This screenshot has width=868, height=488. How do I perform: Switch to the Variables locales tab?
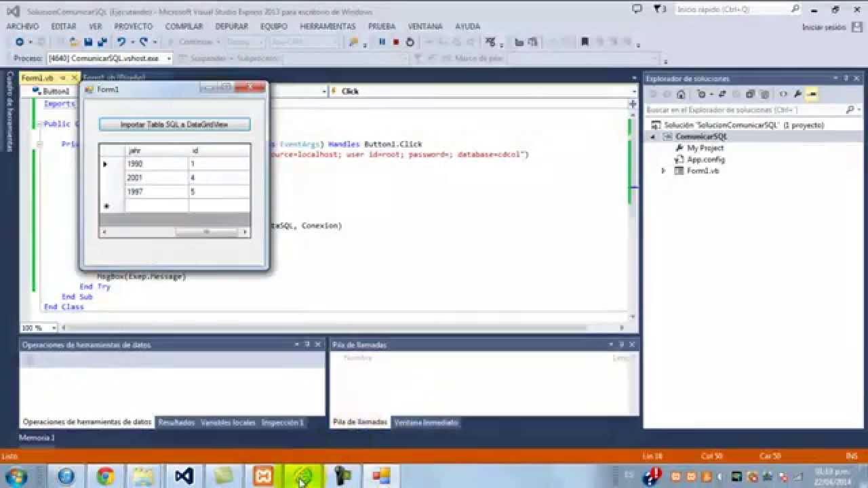tap(228, 422)
